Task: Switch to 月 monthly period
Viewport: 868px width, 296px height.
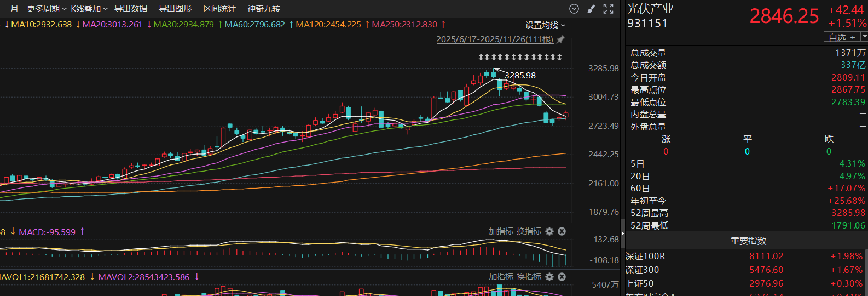Action: (x=14, y=9)
